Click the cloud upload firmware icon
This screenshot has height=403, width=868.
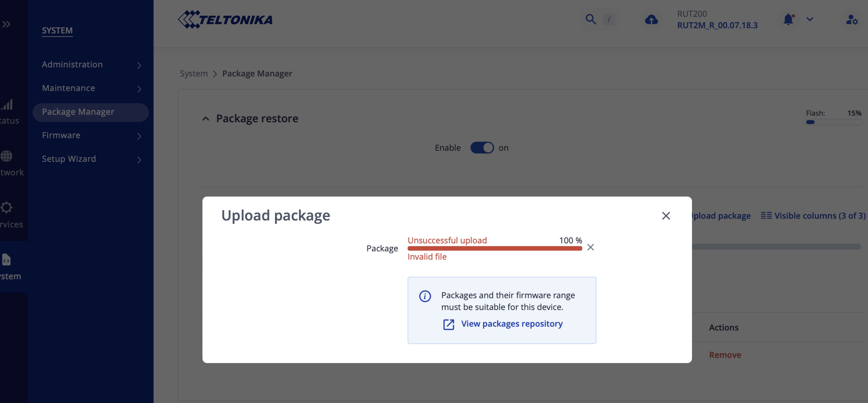651,20
